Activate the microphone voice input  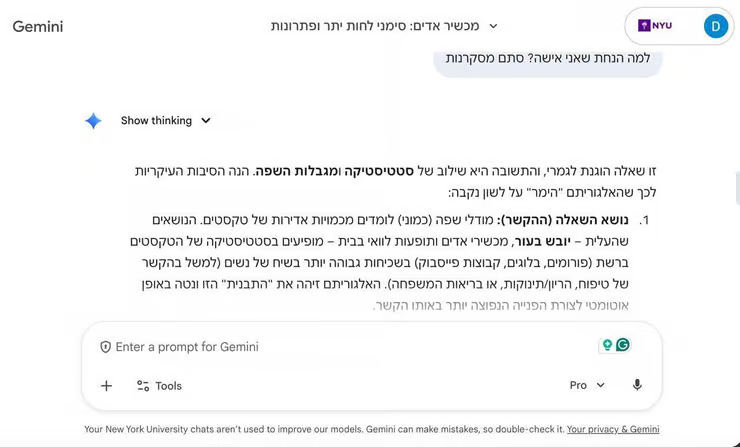click(x=637, y=385)
